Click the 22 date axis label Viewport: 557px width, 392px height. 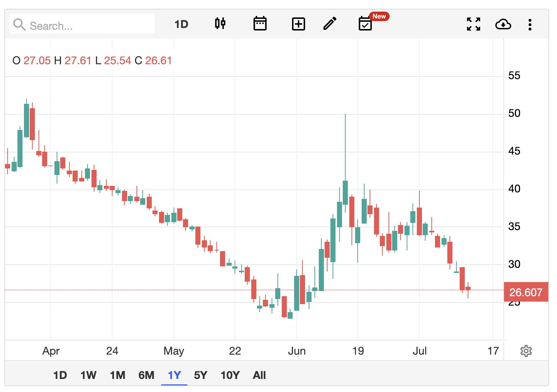[235, 351]
